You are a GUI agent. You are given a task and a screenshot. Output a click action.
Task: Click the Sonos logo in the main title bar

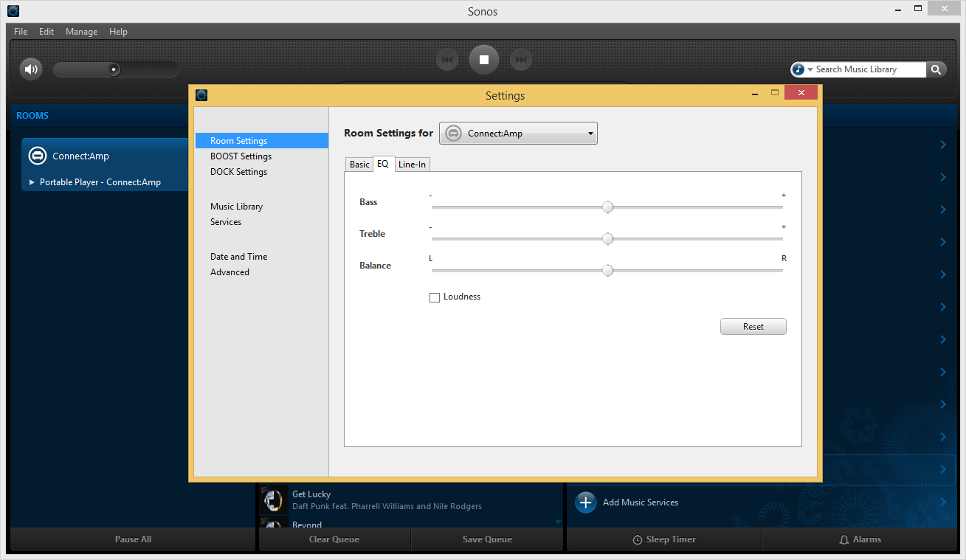click(13, 10)
